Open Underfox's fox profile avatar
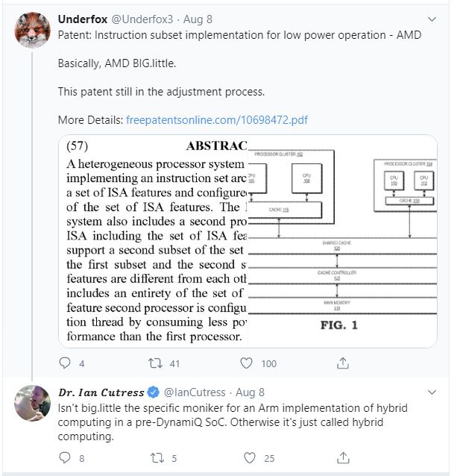 coord(32,29)
